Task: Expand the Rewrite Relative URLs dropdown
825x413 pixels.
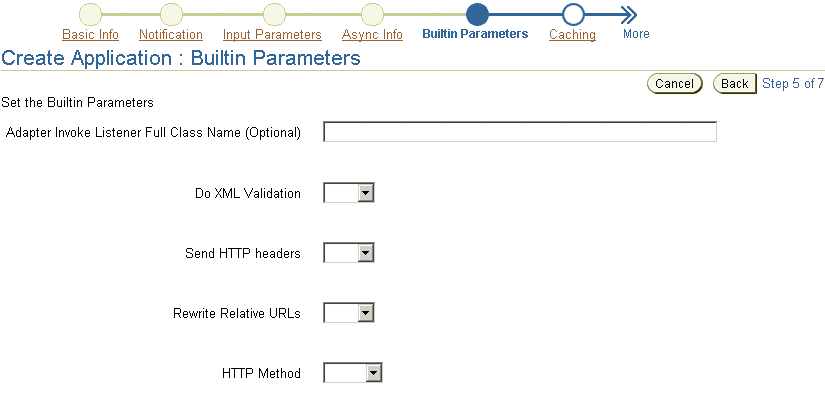Action: [349, 313]
